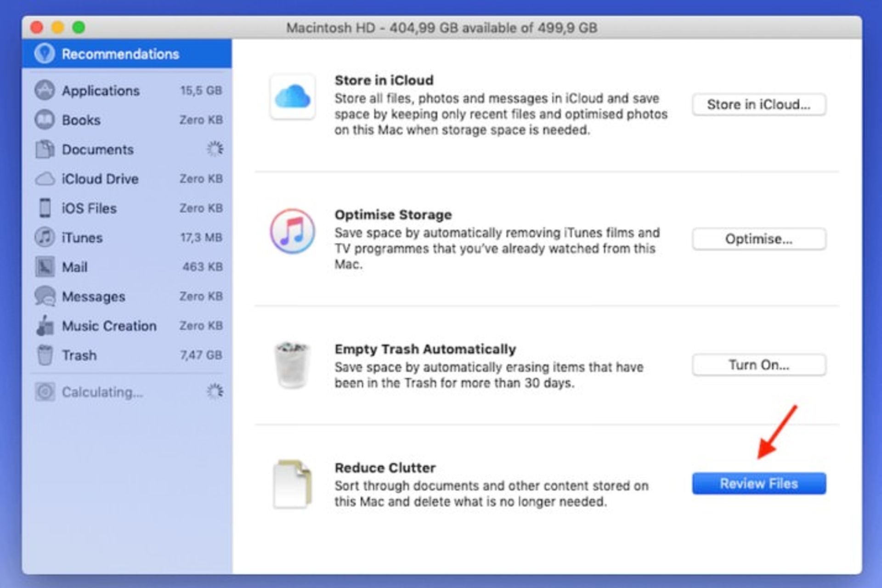This screenshot has width=882, height=588.
Task: Click the Calculating… label
Action: 102,392
